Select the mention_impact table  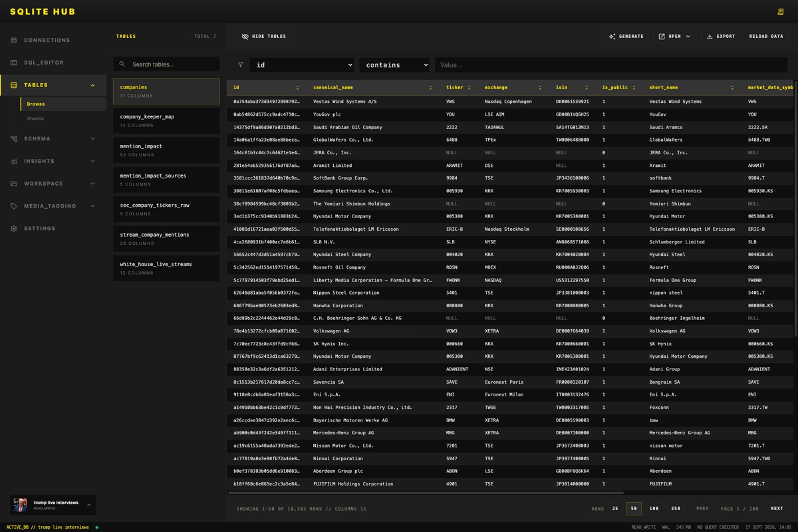166,150
